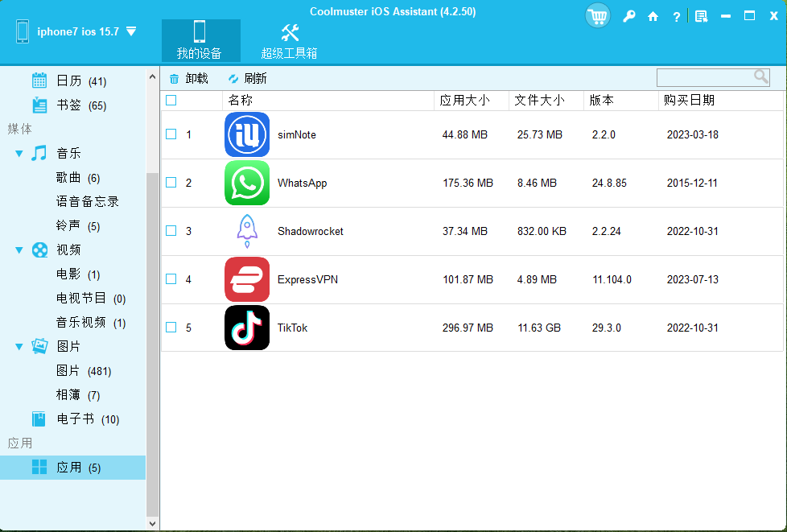Screen dimensions: 787x532
Task: Sort by the 名称 column header
Action: [328, 101]
